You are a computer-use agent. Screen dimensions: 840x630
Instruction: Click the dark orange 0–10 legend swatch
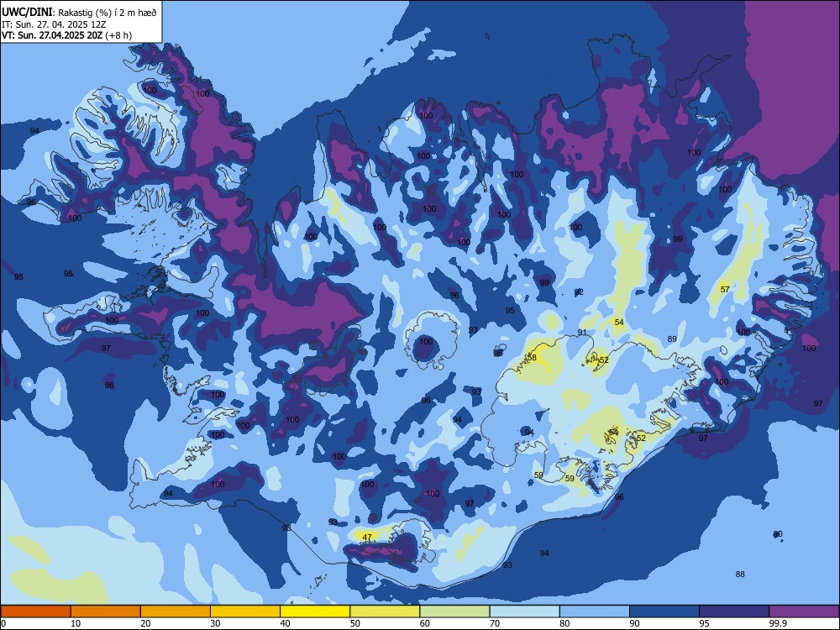(35, 612)
